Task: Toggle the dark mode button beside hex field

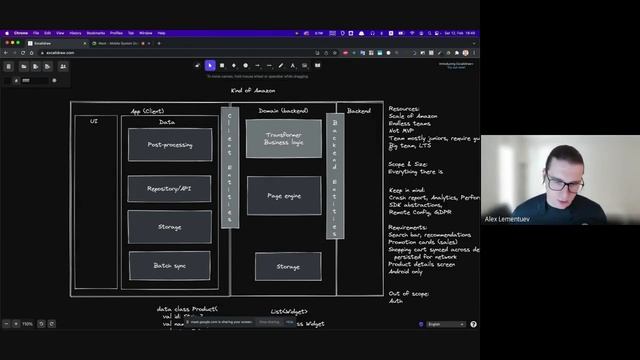Action: [54, 81]
